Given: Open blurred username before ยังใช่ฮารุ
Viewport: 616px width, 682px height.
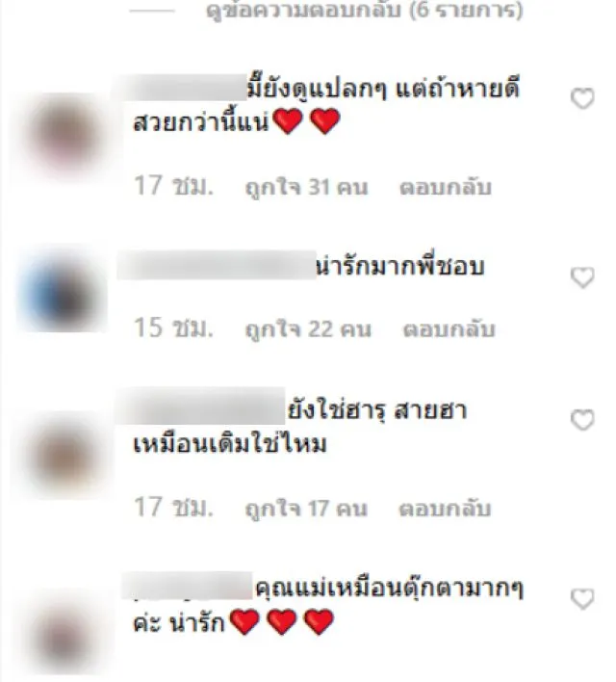Looking at the screenshot, I should click(x=199, y=406).
